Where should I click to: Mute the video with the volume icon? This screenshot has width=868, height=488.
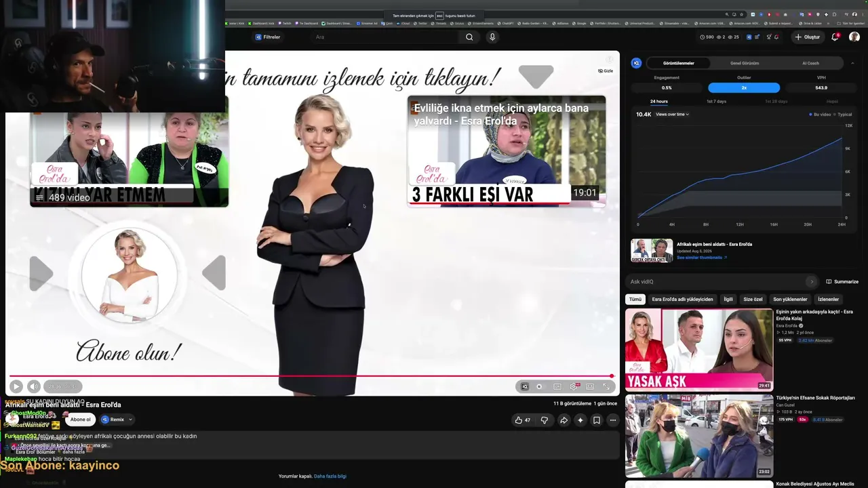(x=34, y=386)
